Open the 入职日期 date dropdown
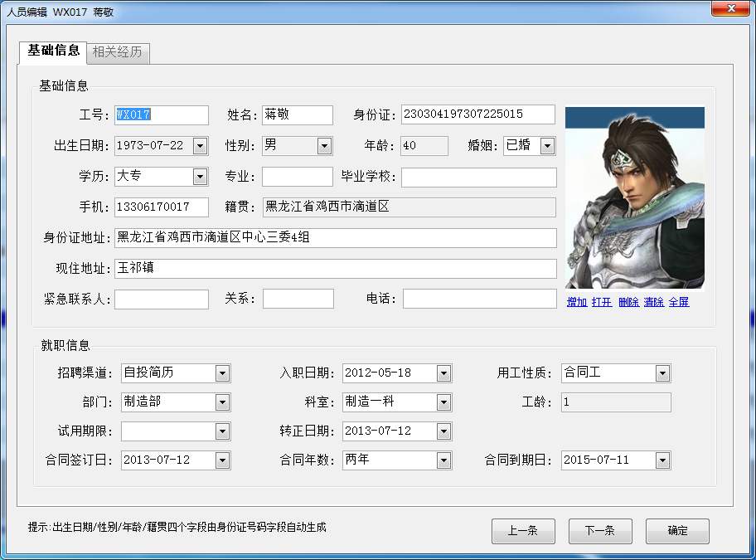Viewport: 756px width, 560px height. pos(443,373)
